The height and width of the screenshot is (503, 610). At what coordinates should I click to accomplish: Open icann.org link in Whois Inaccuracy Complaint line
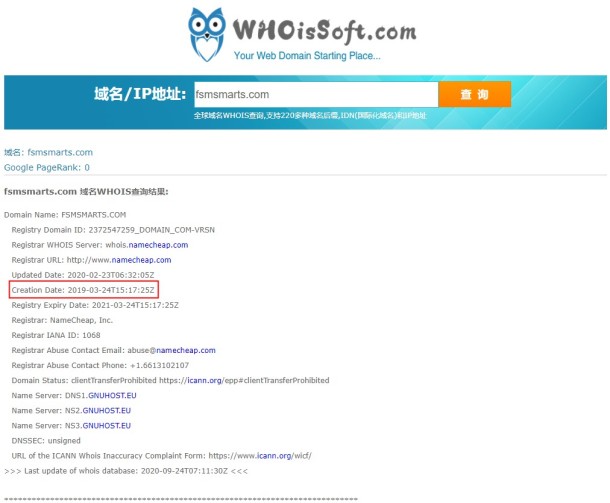pyautogui.click(x=274, y=456)
